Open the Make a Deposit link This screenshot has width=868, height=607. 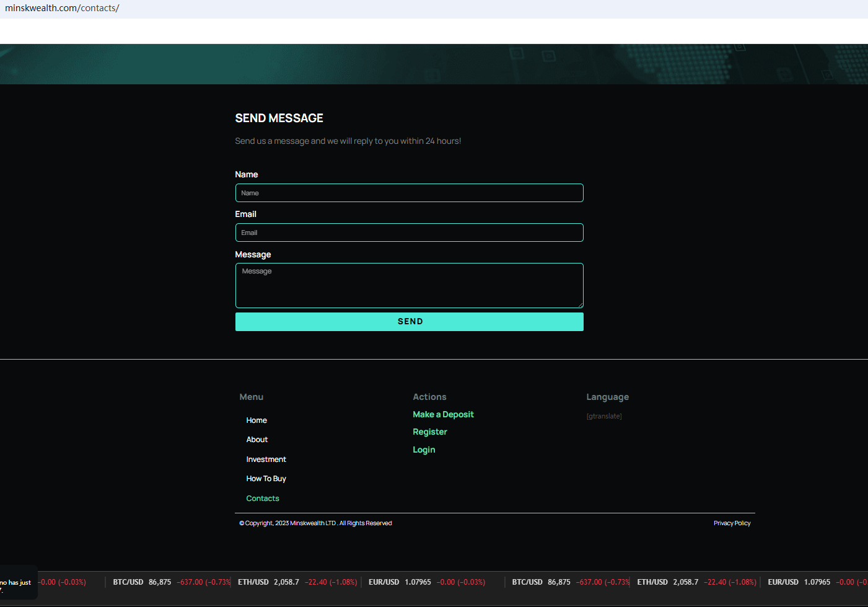tap(443, 415)
